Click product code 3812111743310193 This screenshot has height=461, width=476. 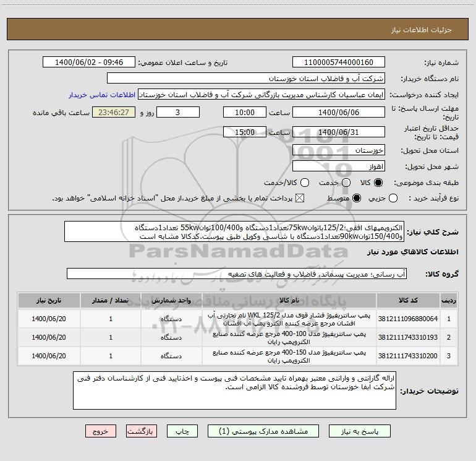[x=408, y=338]
